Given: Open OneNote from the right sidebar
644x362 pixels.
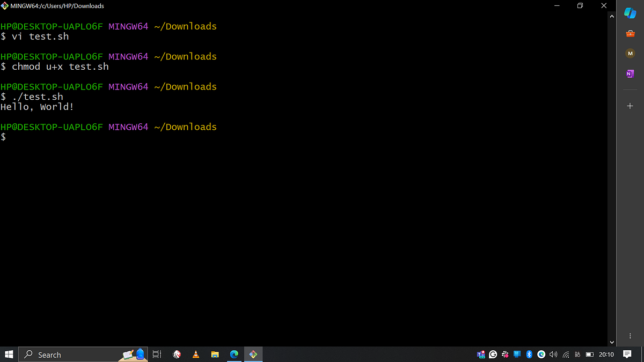Looking at the screenshot, I should pyautogui.click(x=630, y=73).
